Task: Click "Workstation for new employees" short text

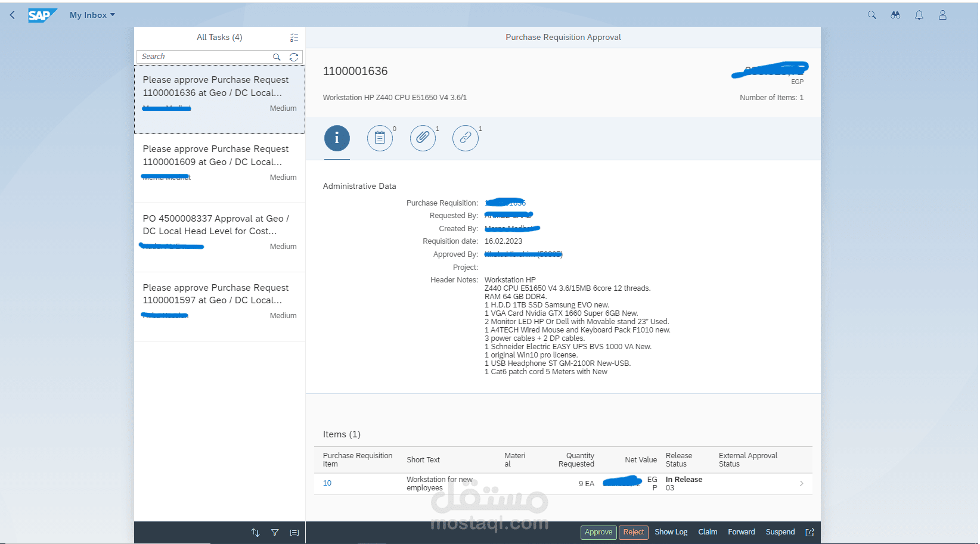Action: (x=439, y=484)
